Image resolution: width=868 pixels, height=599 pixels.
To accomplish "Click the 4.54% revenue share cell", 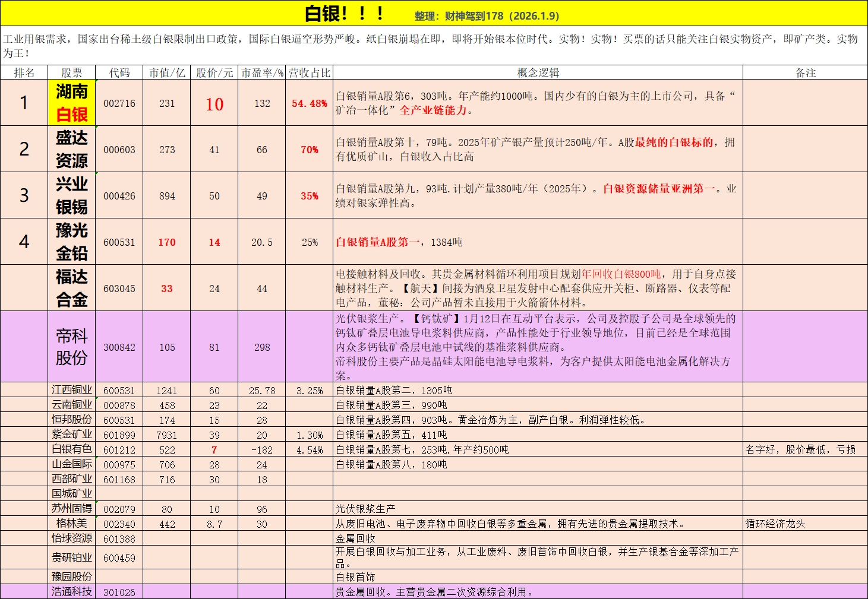I will (310, 450).
